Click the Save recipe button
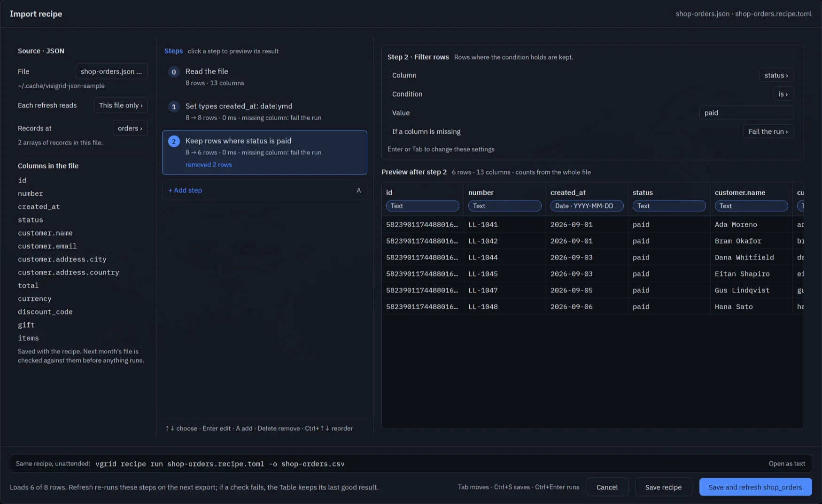The image size is (822, 504). point(663,487)
